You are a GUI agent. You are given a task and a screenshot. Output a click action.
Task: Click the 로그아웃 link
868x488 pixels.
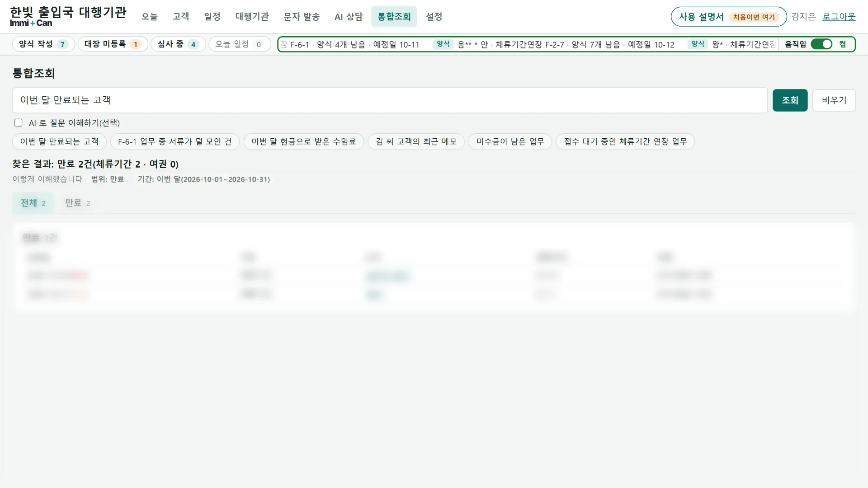tap(839, 17)
